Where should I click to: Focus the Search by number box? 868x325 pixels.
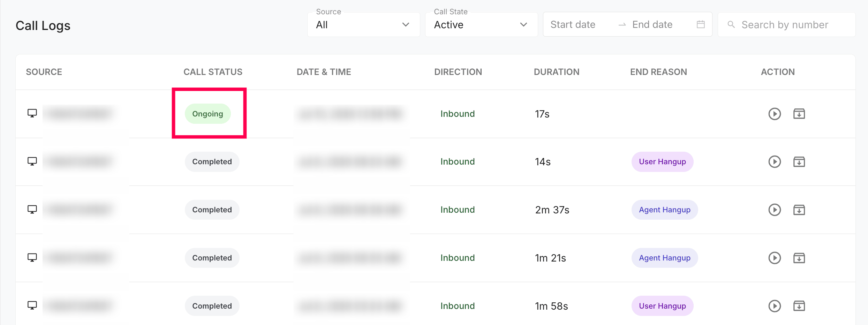786,25
